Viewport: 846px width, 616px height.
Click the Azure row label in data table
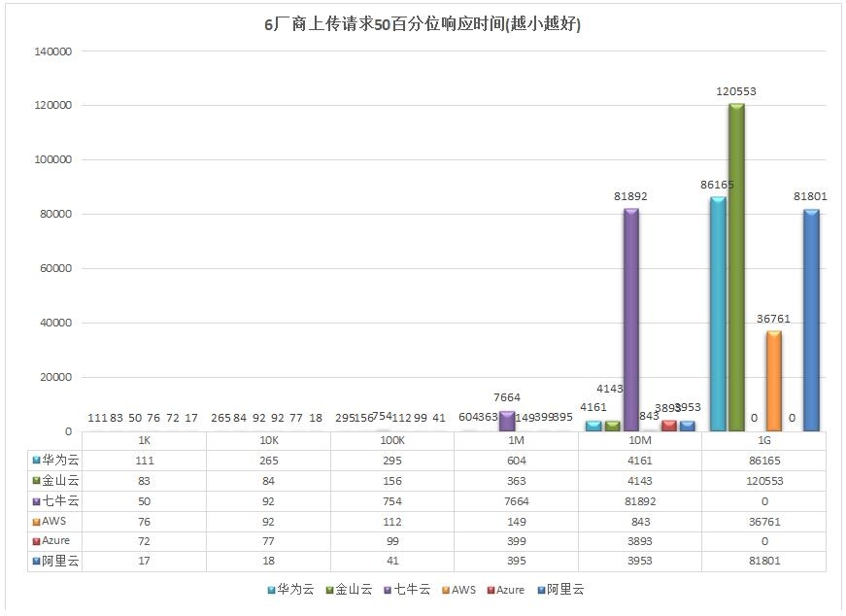[55, 540]
